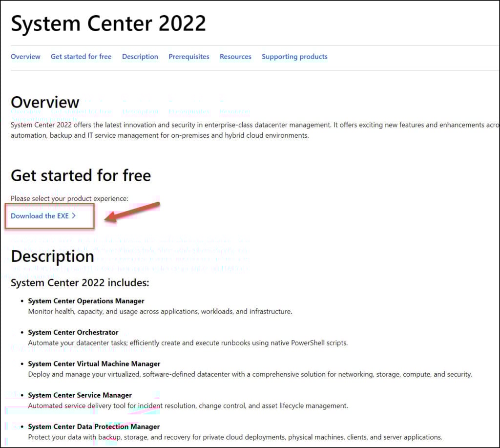Click the Get started for free heading
Screen dimensions: 500x448
(x=81, y=175)
